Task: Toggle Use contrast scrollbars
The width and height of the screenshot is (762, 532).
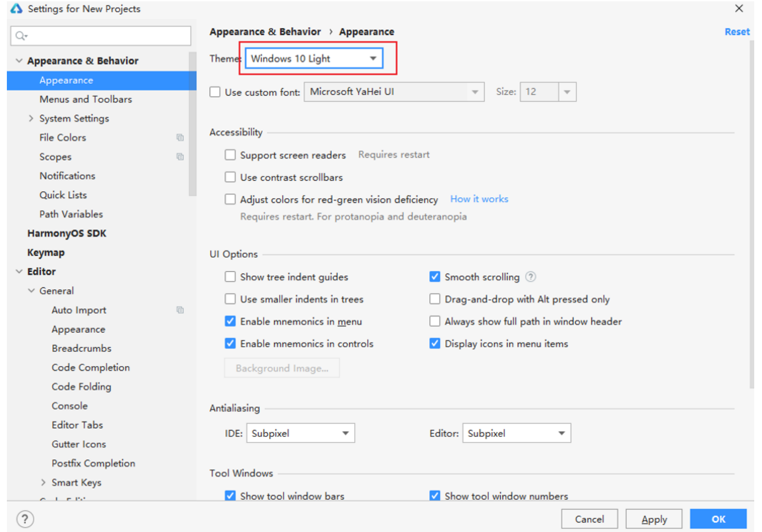Action: coord(230,177)
